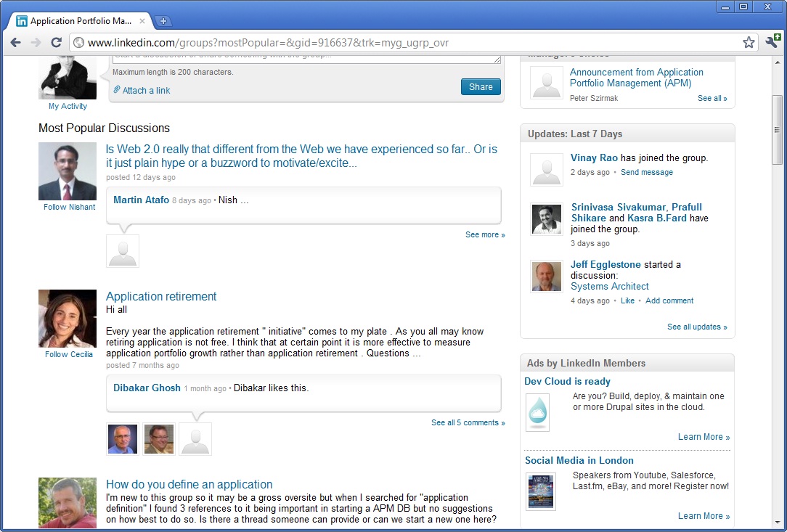Click the paperclip icon beside Attach a link
Screen dimensions: 787x532
click(x=116, y=90)
